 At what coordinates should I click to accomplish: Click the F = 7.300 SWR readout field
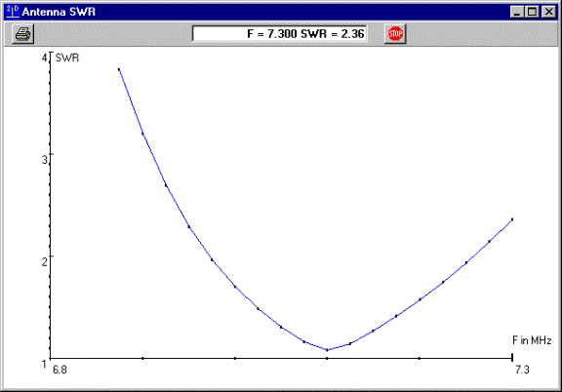coord(280,34)
